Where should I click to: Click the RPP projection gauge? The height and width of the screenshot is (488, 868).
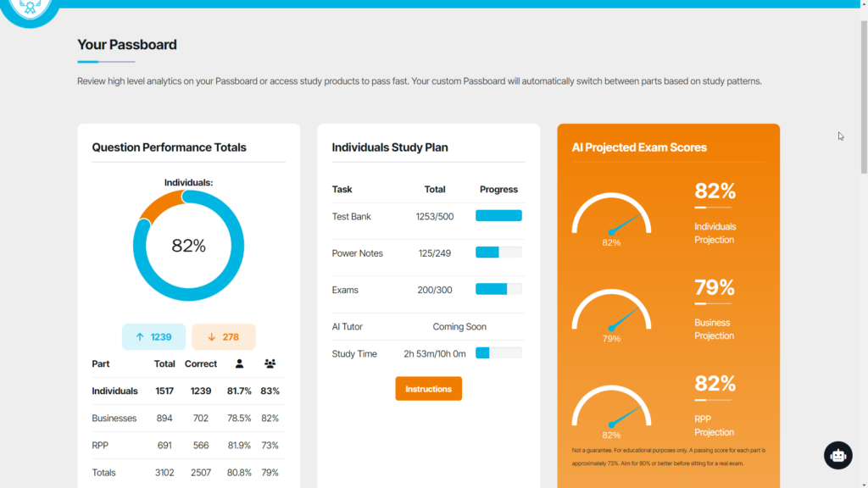click(611, 408)
